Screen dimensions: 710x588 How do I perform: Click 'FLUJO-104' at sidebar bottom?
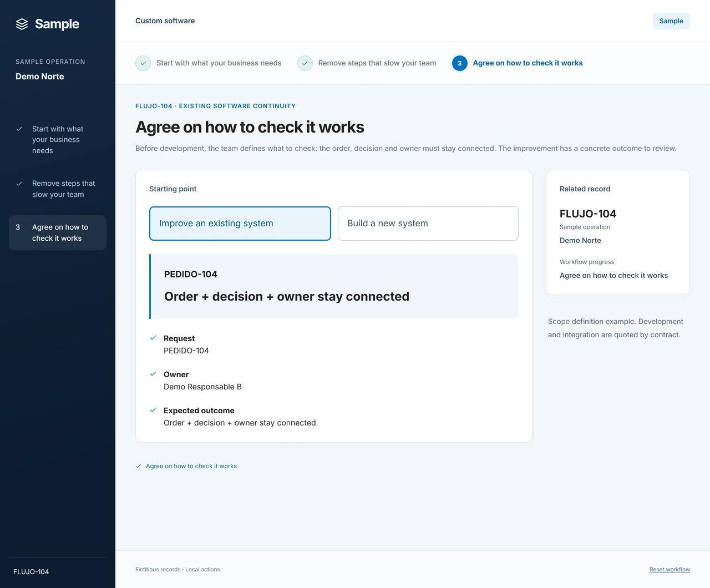coord(31,572)
